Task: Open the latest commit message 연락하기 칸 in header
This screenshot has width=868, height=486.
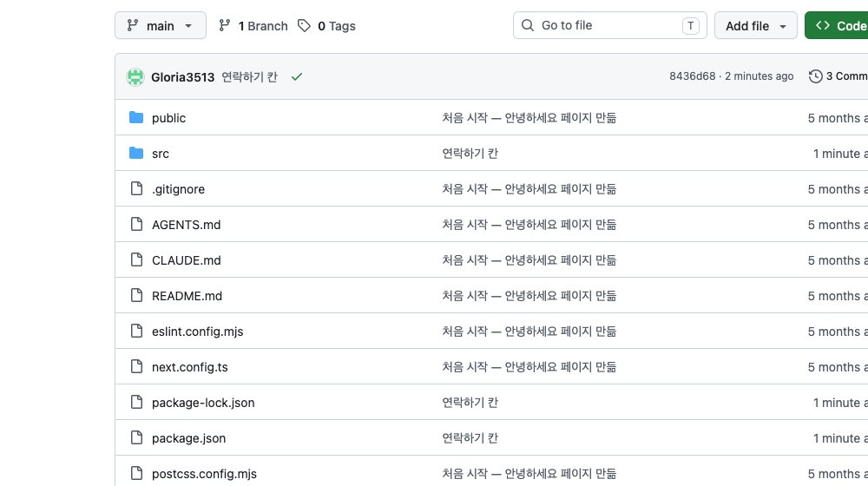Action: pos(250,77)
